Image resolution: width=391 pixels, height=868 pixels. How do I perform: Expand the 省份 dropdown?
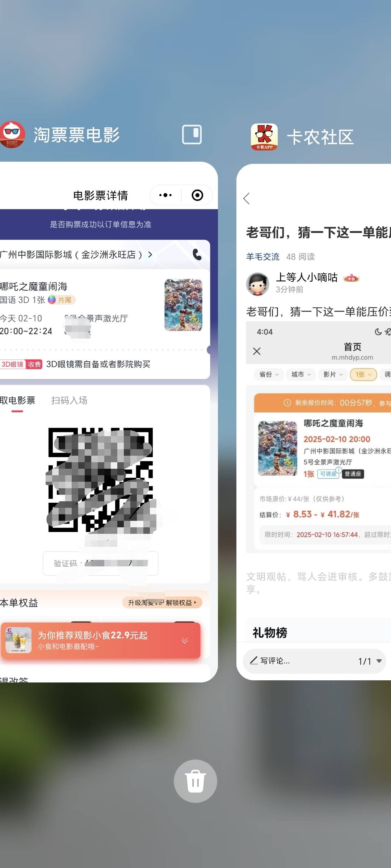pyautogui.click(x=269, y=374)
